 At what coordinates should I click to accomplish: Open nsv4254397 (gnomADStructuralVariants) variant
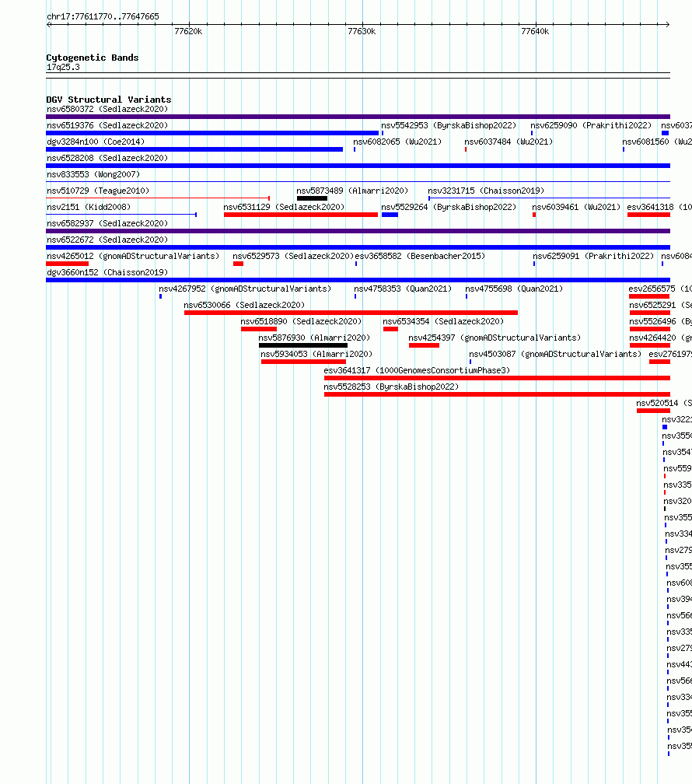tap(495, 338)
